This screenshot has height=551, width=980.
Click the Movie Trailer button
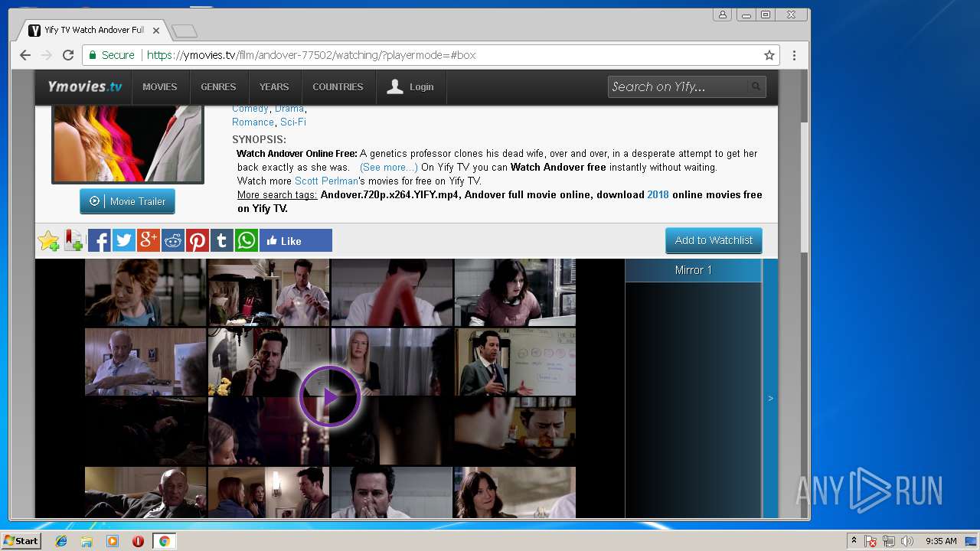127,201
